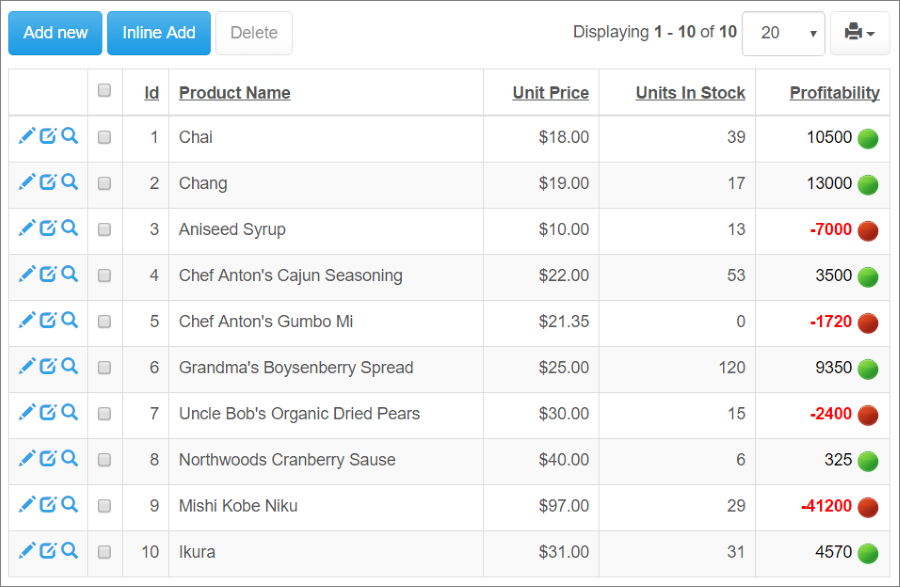Select the checkbox for Chef Anton's Gumbo Mi

[x=103, y=320]
